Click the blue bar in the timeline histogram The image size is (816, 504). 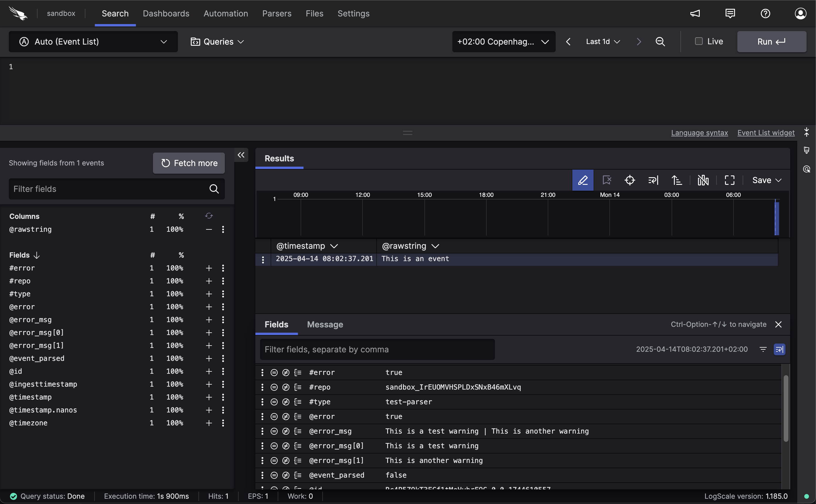[777, 218]
